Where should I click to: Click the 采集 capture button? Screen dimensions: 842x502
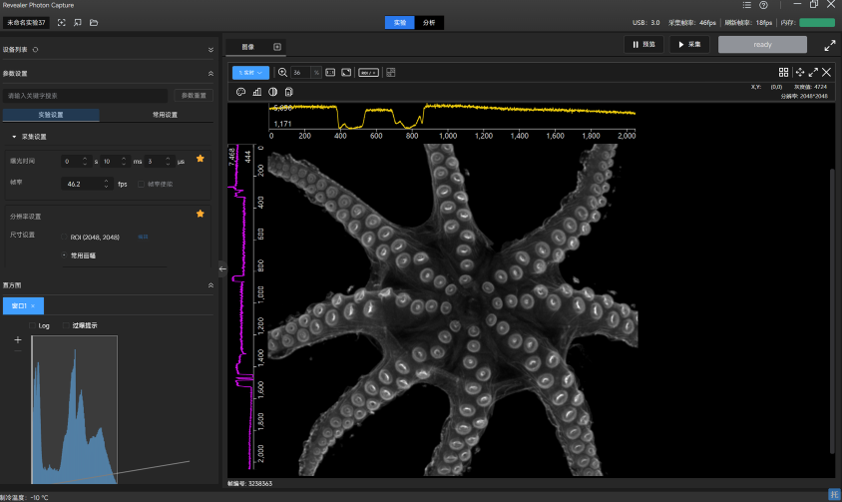point(690,45)
